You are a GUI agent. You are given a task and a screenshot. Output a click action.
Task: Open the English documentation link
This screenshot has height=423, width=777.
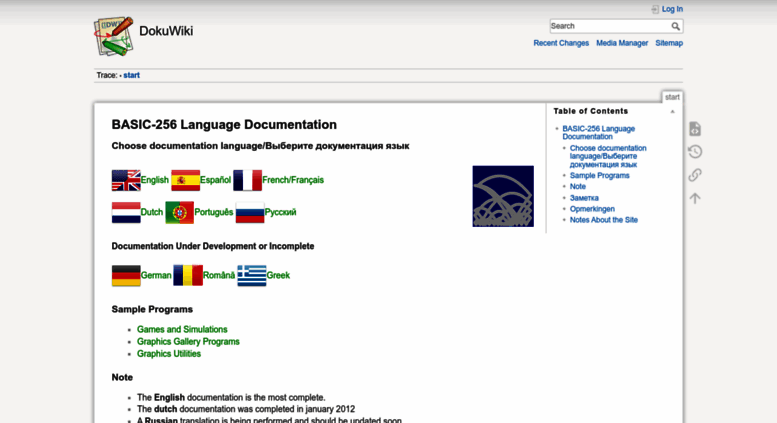click(155, 180)
